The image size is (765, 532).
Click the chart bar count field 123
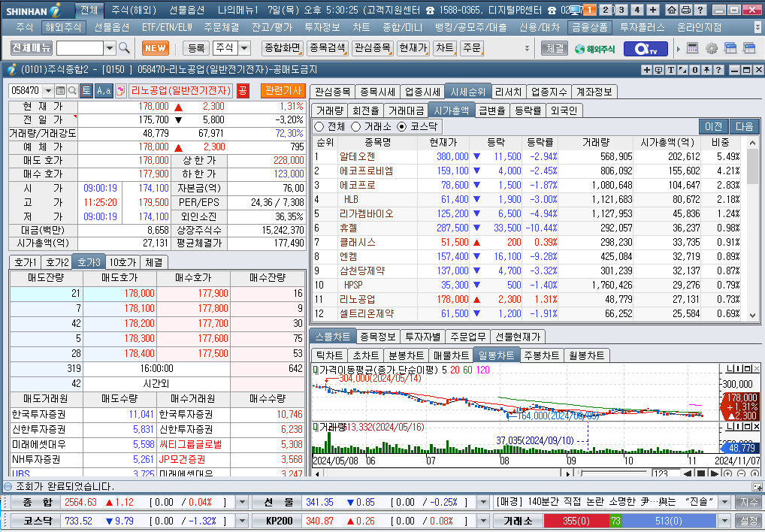coord(666,473)
